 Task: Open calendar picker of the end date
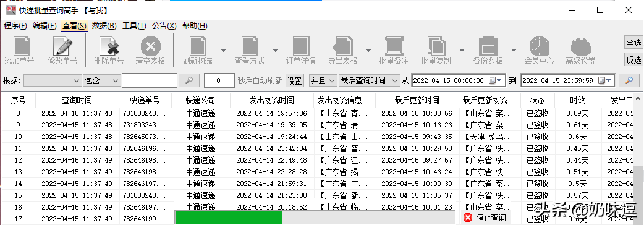coord(604,80)
